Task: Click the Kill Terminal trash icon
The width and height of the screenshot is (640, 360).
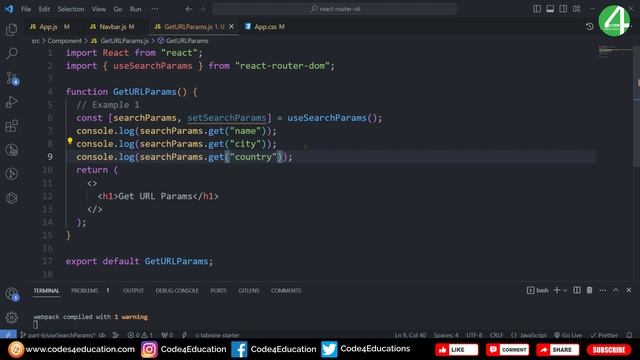Action: click(589, 290)
